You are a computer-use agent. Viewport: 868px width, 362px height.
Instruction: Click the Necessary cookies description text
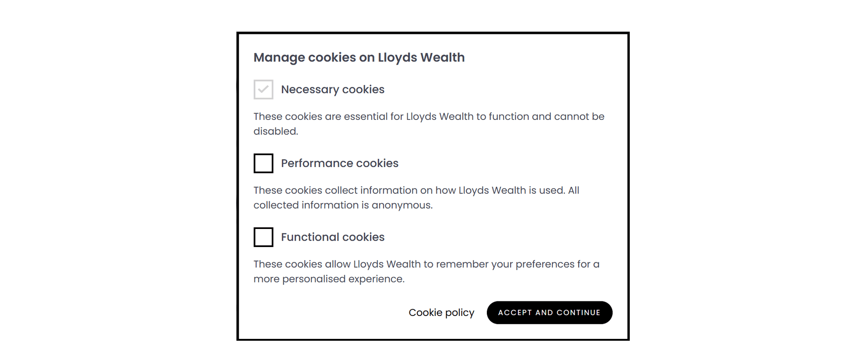pos(429,123)
